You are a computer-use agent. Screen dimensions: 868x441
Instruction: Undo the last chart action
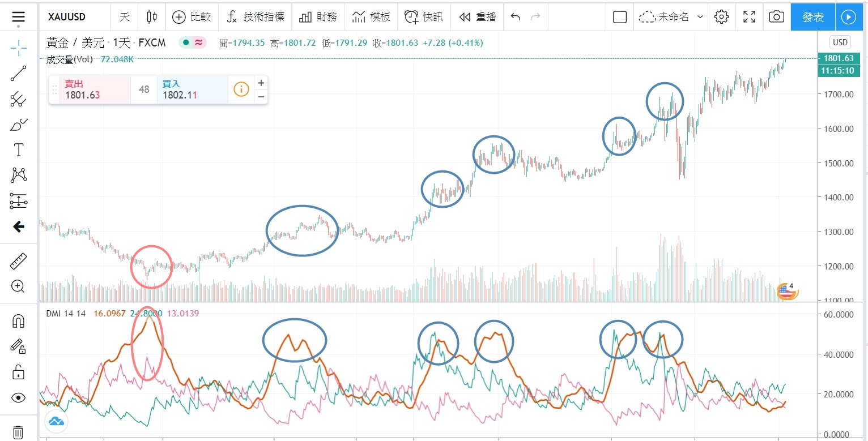(515, 17)
